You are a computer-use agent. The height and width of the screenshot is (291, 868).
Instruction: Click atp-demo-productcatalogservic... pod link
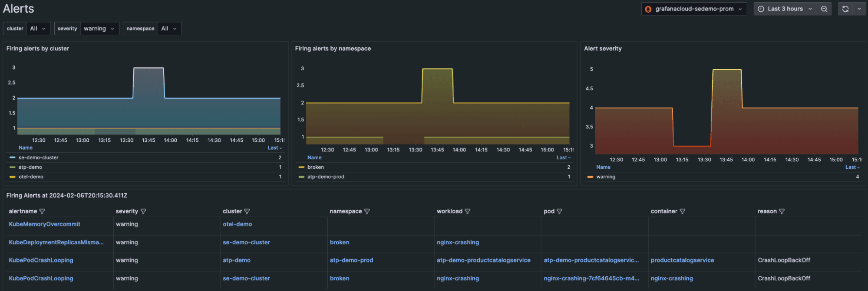point(591,260)
